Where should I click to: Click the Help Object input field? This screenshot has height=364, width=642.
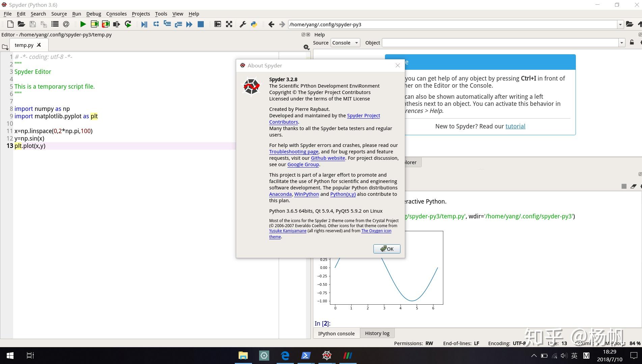click(500, 43)
